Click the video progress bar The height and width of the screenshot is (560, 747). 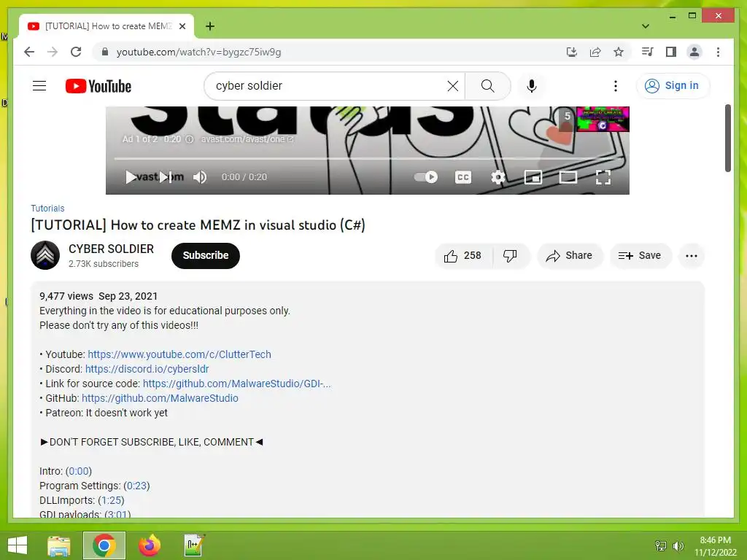click(x=368, y=158)
